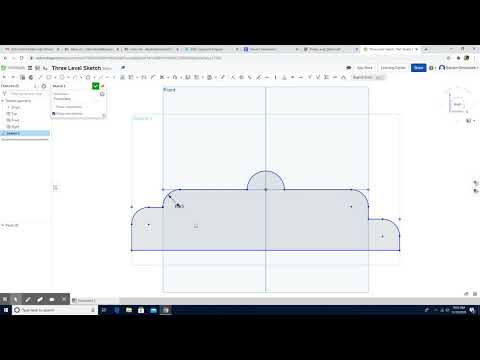Select the Mirror sketch tool
The image size is (480, 360).
[188, 77]
